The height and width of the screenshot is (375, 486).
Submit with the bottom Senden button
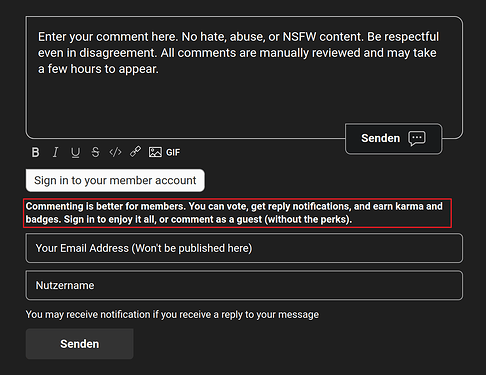pyautogui.click(x=80, y=344)
